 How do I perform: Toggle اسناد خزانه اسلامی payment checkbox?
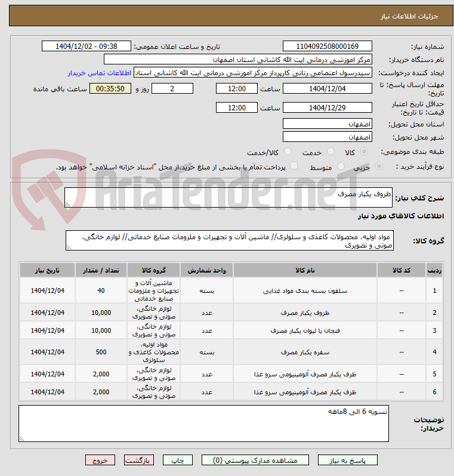click(x=294, y=166)
